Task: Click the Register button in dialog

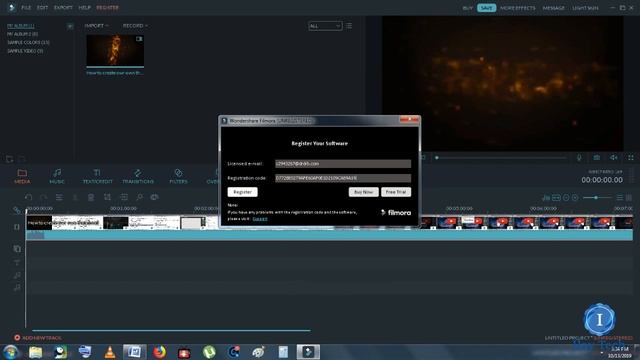Action: tap(242, 192)
